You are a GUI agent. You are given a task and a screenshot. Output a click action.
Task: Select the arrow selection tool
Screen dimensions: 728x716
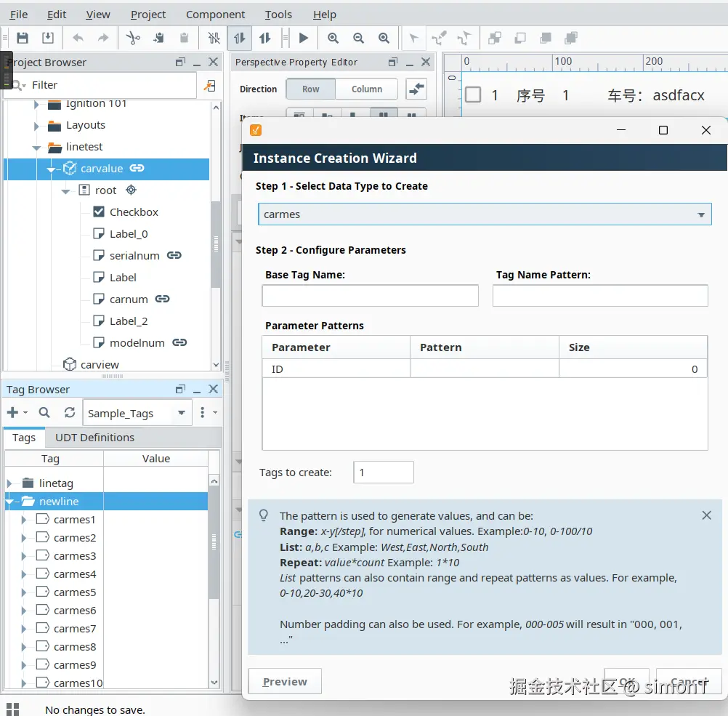tap(413, 38)
